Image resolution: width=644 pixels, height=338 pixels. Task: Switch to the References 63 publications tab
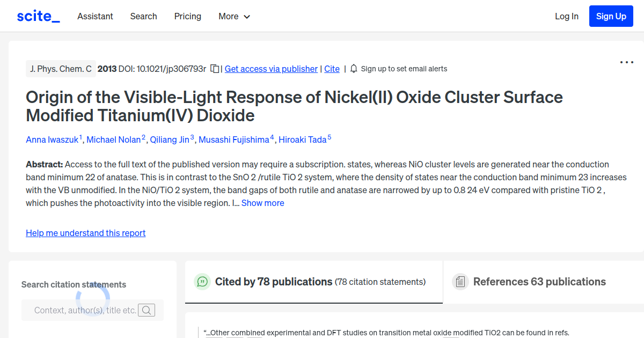(539, 281)
